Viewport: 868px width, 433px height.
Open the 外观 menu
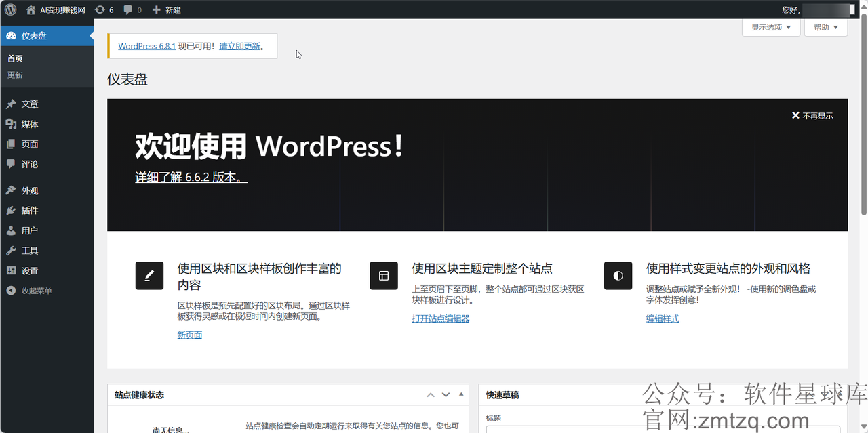47,191
